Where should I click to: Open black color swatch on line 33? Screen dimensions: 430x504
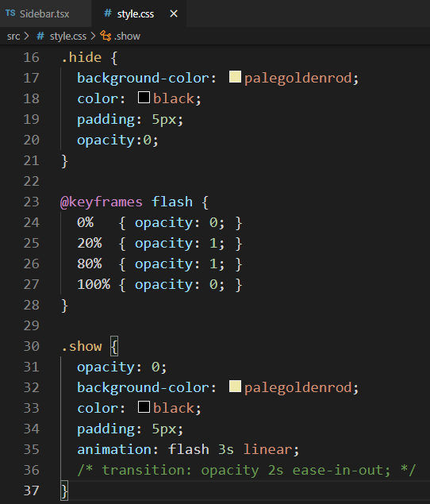point(144,407)
